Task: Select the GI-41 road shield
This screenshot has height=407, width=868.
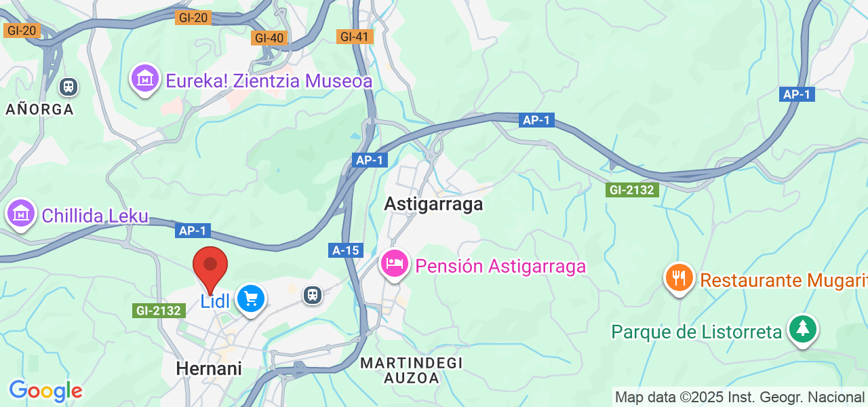Action: [355, 37]
